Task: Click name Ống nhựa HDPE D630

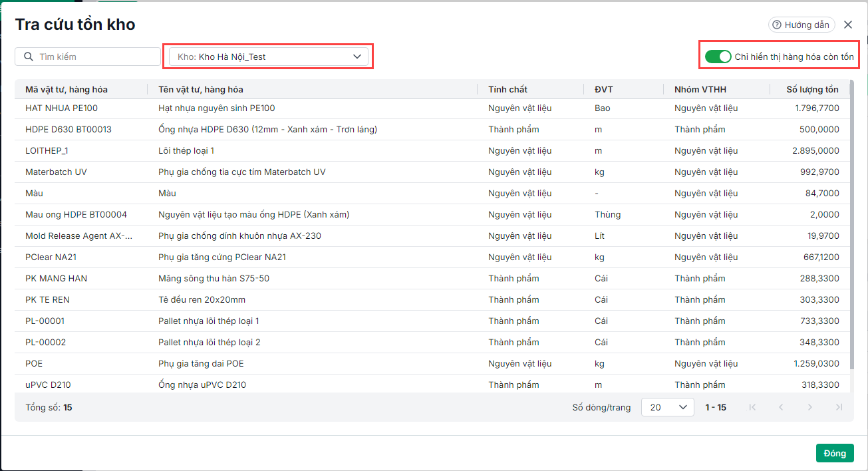Action: (267, 129)
